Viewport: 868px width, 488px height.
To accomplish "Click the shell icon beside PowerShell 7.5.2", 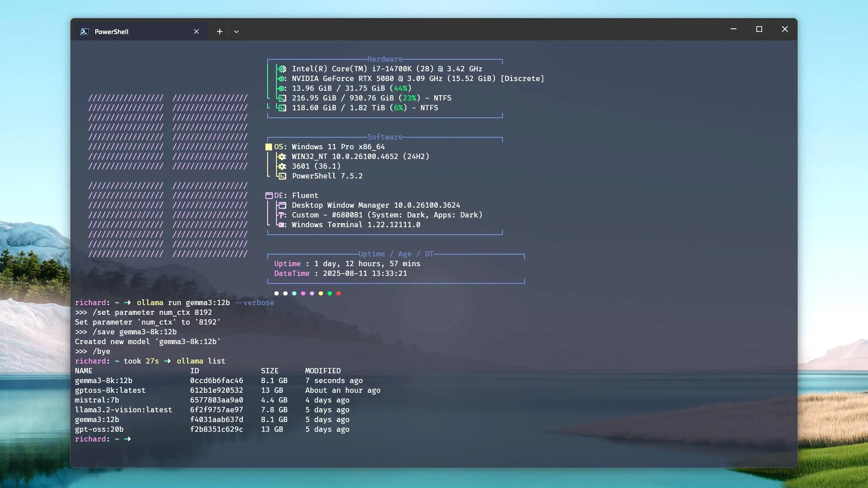I will [282, 176].
